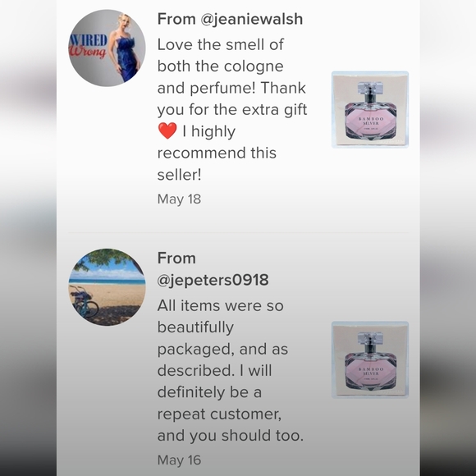This screenshot has width=476, height=476.
Task: Click 'From' label before @jeaniewalsh
Action: point(176,19)
